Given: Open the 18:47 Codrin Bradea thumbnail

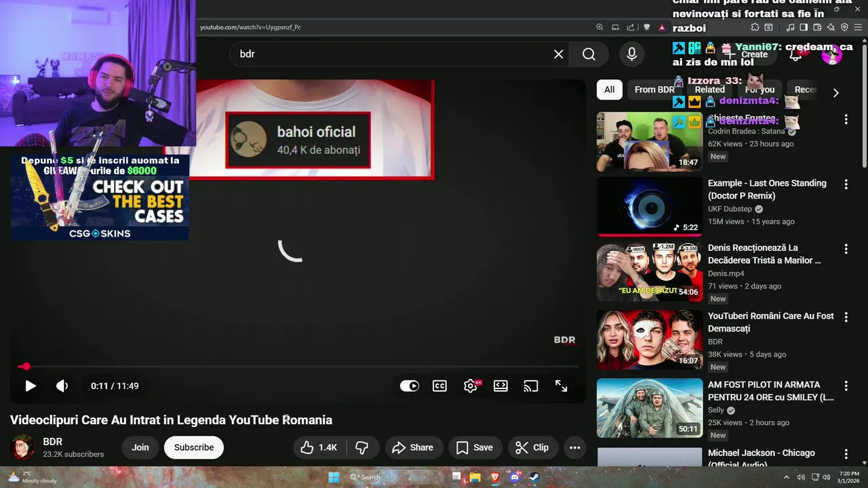Looking at the screenshot, I should 650,142.
